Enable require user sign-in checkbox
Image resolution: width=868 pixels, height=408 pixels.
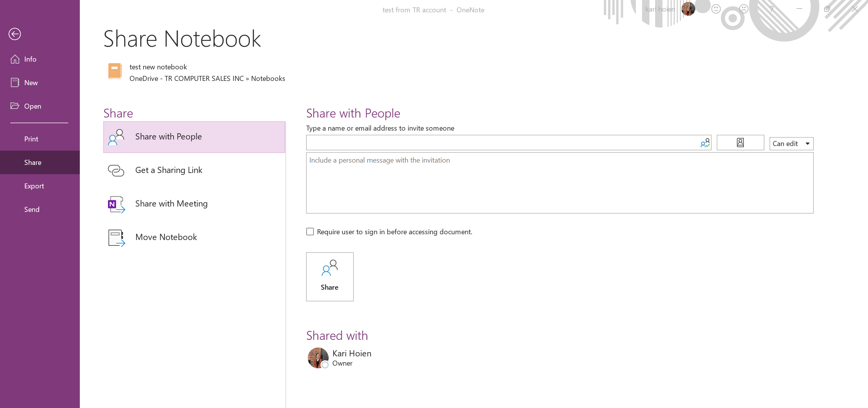point(310,232)
